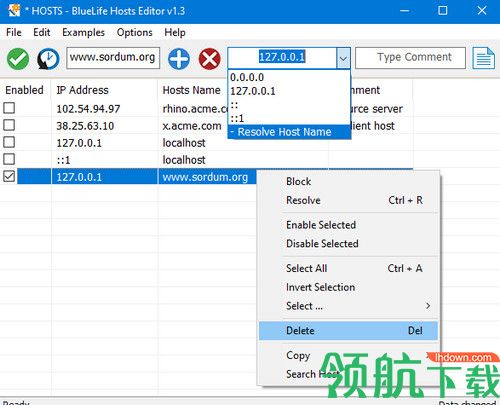
Task: Close the BlueLife Hosts Editor window
Action: click(x=482, y=11)
